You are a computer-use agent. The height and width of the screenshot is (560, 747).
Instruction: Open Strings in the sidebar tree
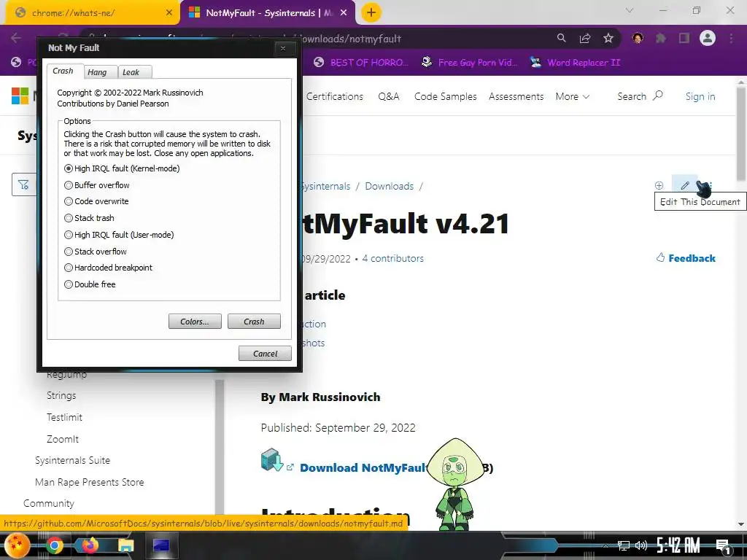point(61,396)
